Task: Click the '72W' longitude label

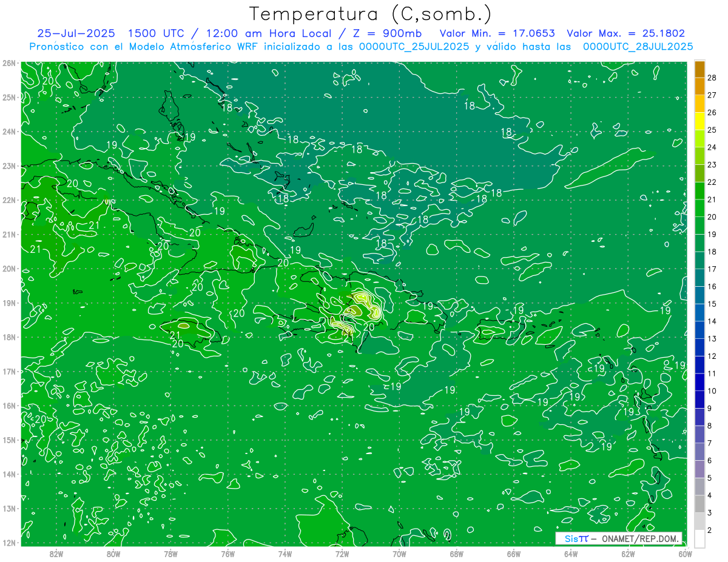Action: click(342, 554)
